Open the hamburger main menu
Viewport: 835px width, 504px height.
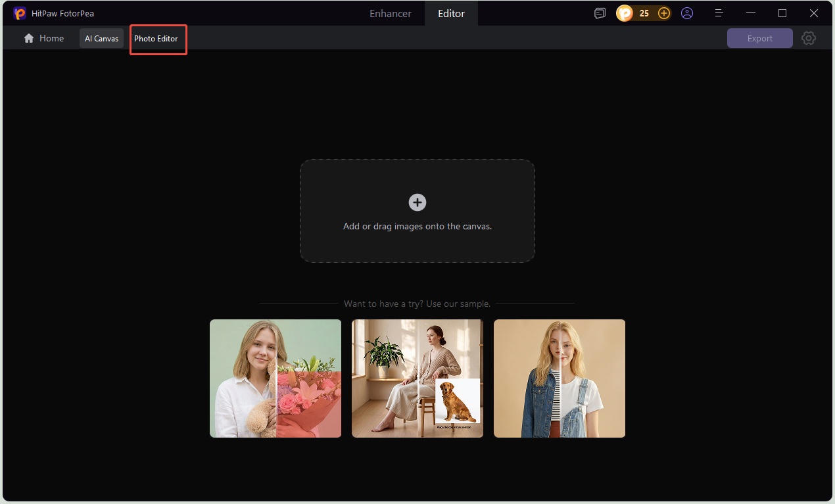(x=719, y=13)
